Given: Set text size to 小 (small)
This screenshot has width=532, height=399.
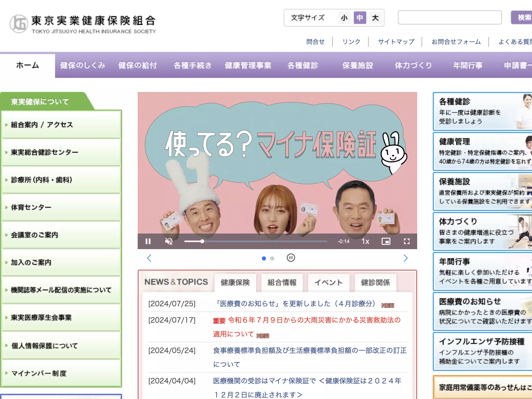Looking at the screenshot, I should click(344, 18).
